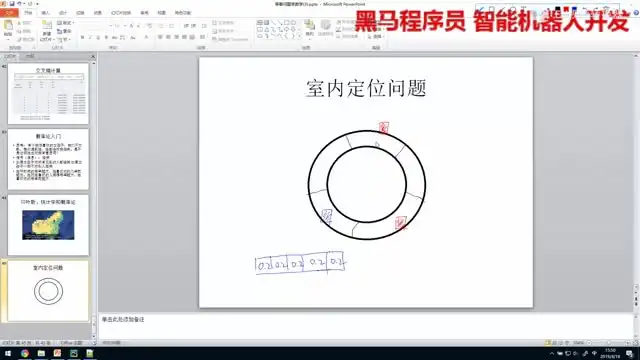Viewport: 640px width, 360px height.
Task: Select the 概率论入门 slide thumbnail
Action: click(x=48, y=159)
